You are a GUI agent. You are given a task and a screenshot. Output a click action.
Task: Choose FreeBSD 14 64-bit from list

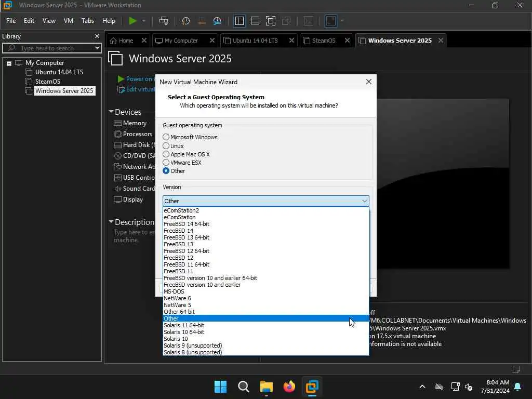[265, 224]
